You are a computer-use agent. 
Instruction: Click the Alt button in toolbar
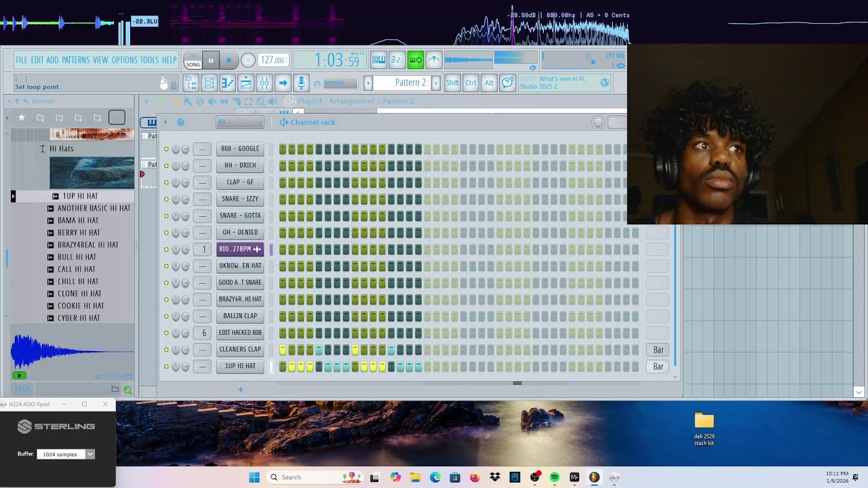point(489,83)
